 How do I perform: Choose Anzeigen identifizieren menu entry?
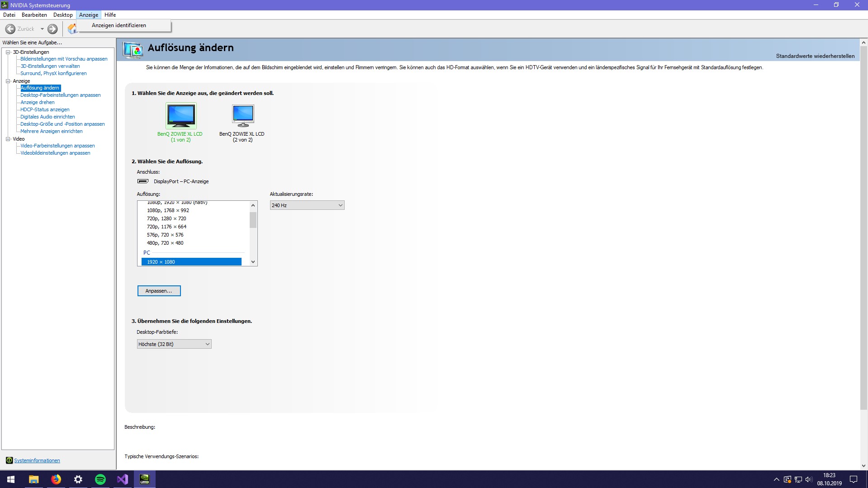point(119,25)
